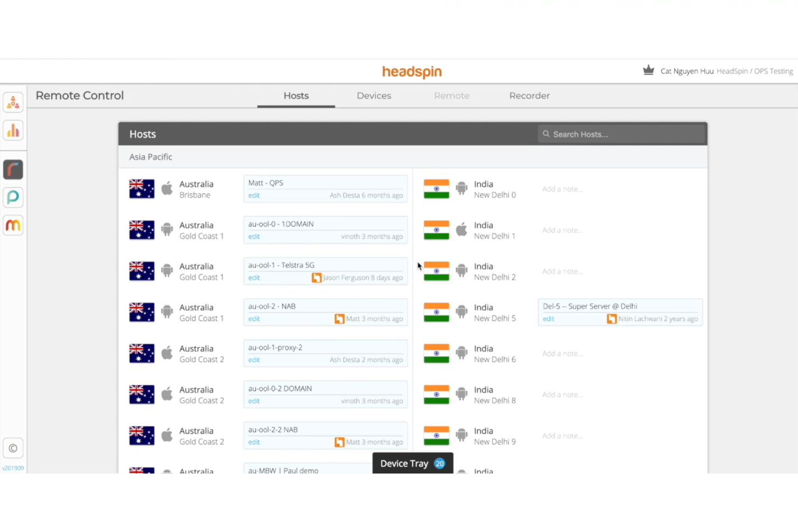The height and width of the screenshot is (532, 798).
Task: Click the copyright icon in the sidebar
Action: [x=13, y=448]
